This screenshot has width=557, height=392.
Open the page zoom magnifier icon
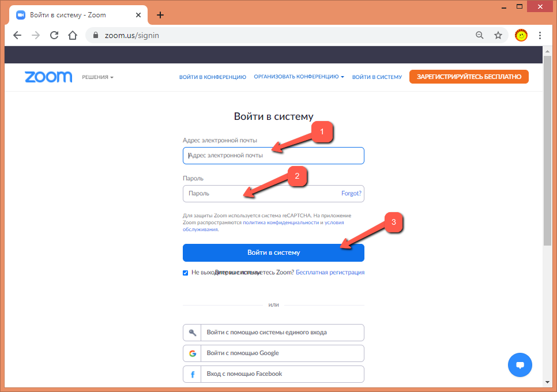tap(480, 35)
